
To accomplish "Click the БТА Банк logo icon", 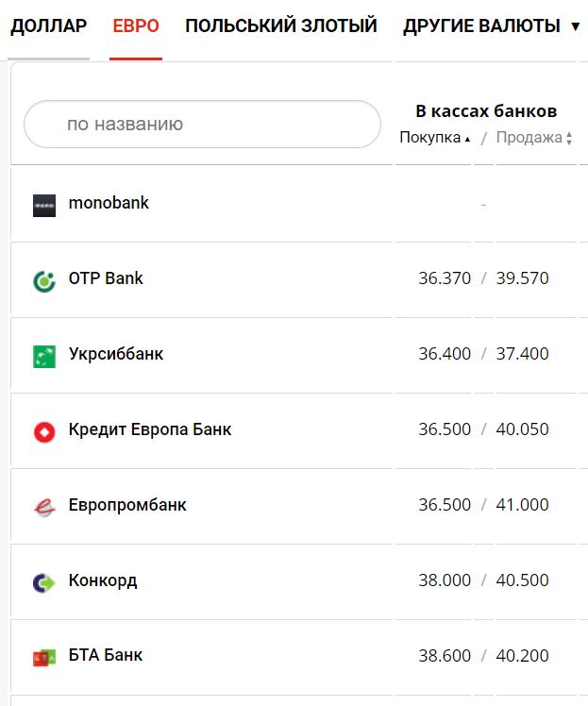I will click(x=44, y=658).
